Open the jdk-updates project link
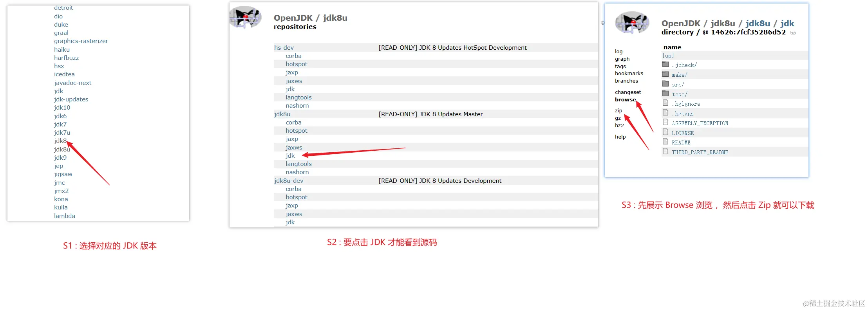The image size is (868, 310). 71,99
